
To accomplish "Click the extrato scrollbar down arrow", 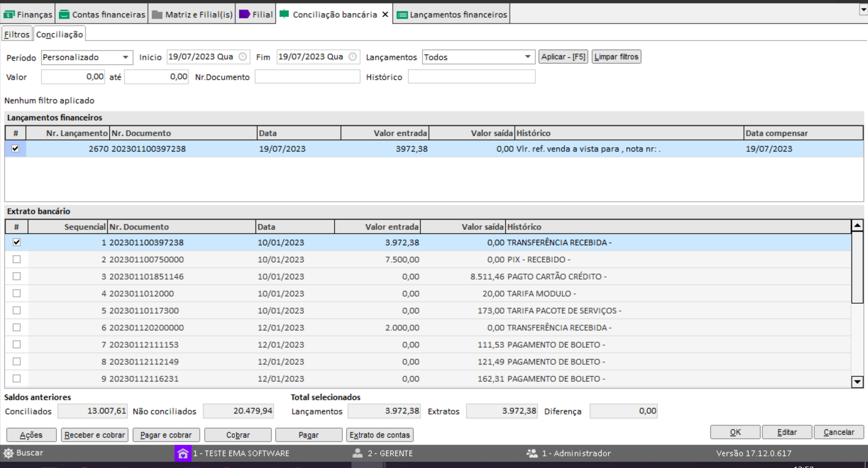I will (x=857, y=381).
